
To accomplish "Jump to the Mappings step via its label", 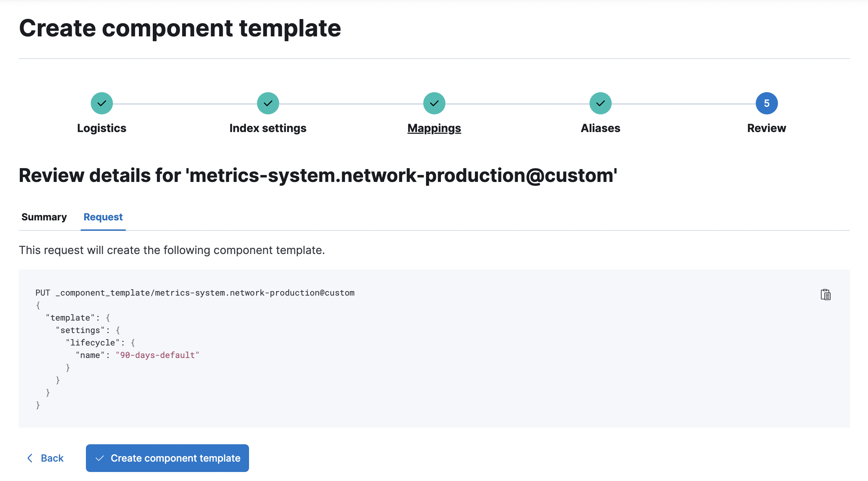I will [x=434, y=128].
